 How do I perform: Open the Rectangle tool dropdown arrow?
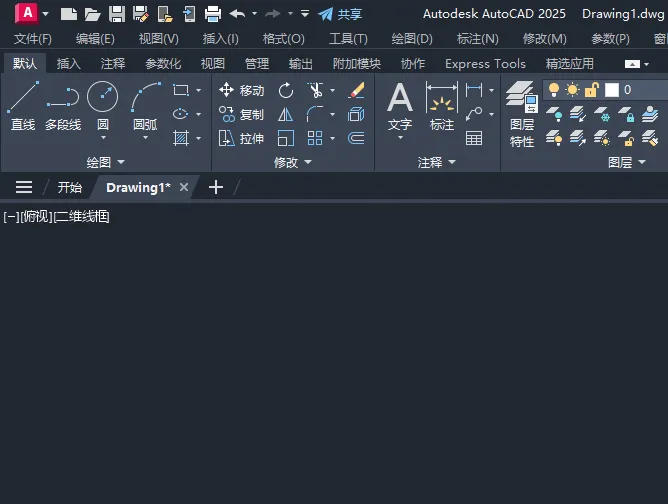199,90
